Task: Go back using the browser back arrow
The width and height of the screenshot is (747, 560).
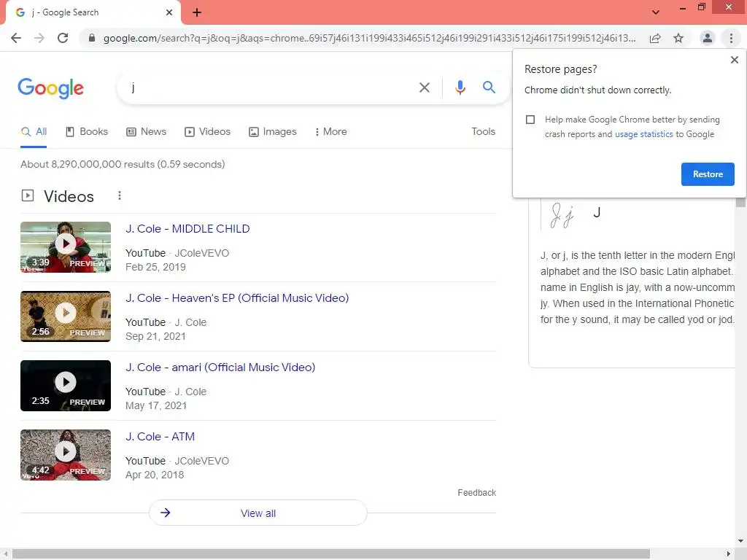Action: pos(16,38)
